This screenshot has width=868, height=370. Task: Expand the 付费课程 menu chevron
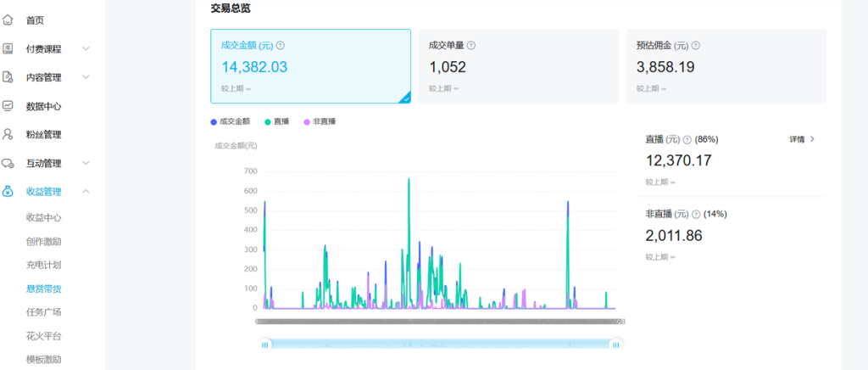pyautogui.click(x=86, y=49)
